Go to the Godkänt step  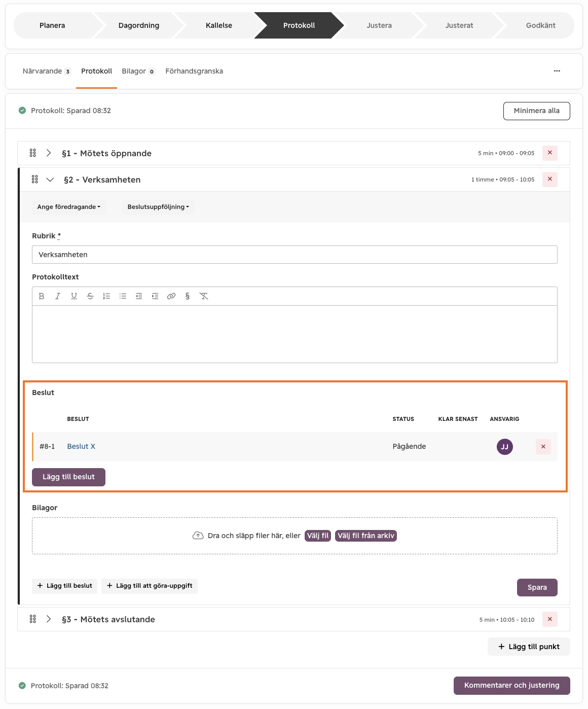[x=540, y=25]
